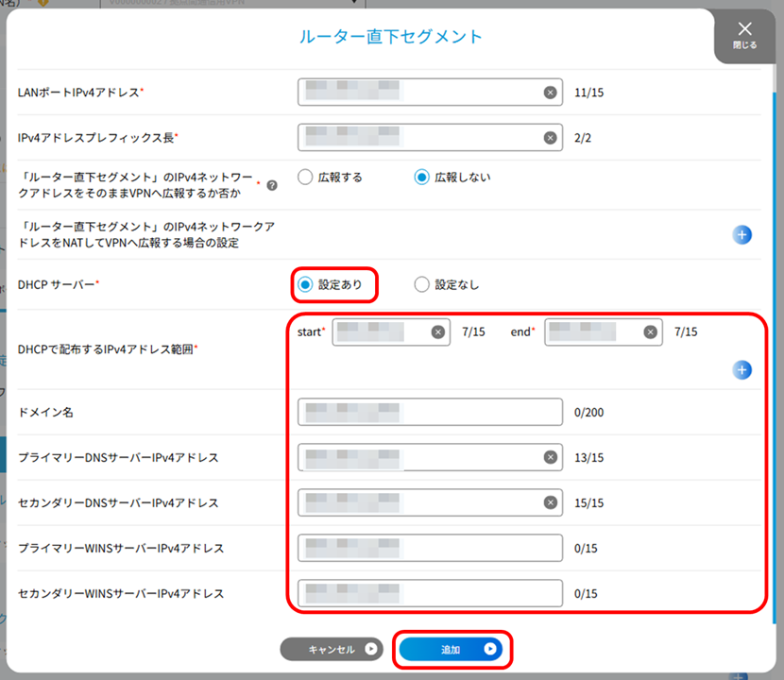
Task: Click the 15/15 character counter
Action: (x=589, y=503)
